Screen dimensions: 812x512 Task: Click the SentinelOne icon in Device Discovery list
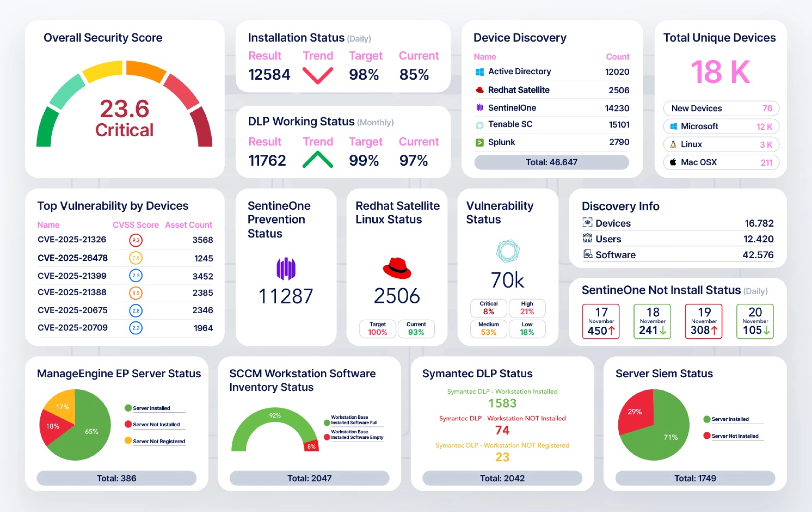(479, 108)
